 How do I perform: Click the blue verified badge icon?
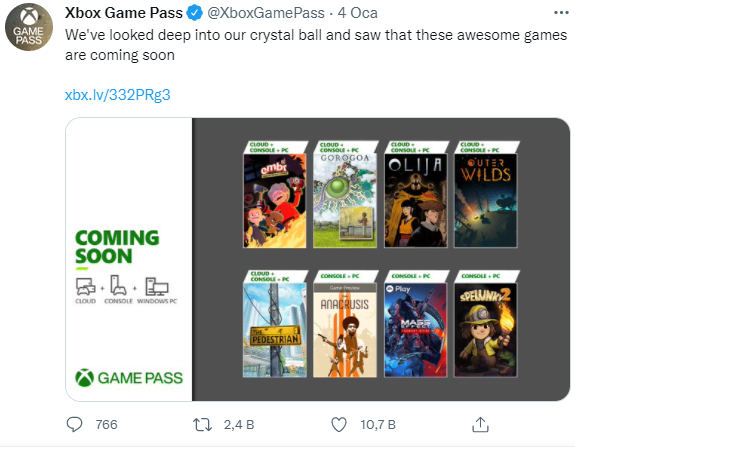[x=197, y=13]
